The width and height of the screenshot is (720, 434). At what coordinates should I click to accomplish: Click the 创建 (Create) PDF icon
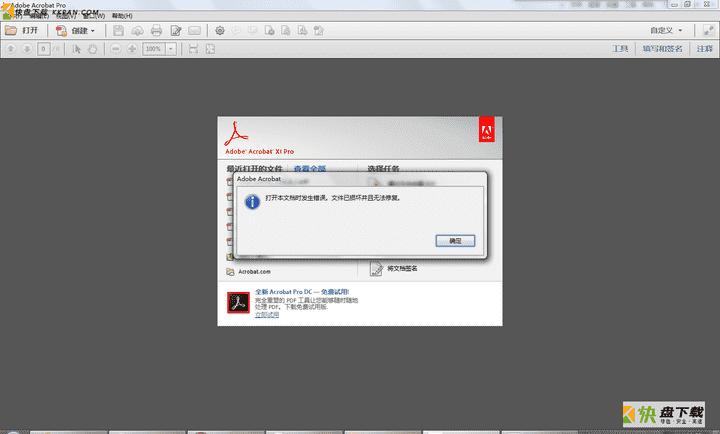click(x=61, y=31)
